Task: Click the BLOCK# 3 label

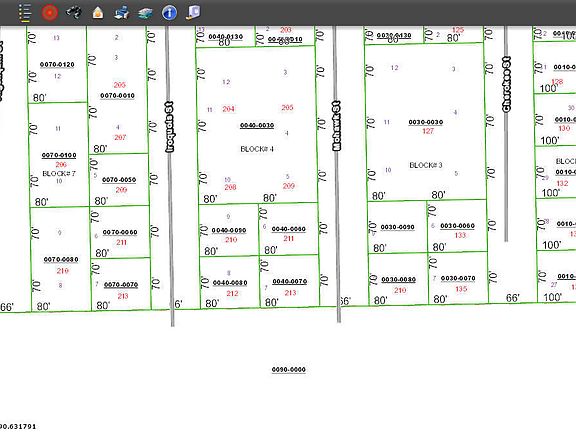Action: pos(426,165)
